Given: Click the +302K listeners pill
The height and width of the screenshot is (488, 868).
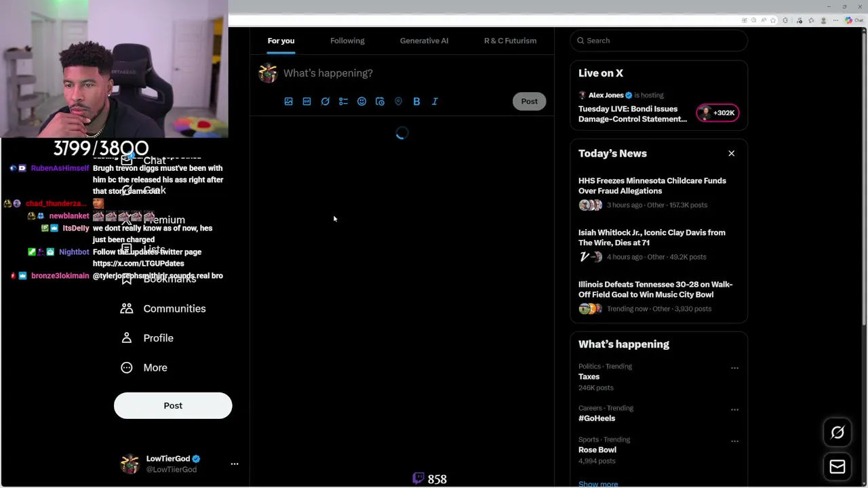Looking at the screenshot, I should pyautogui.click(x=717, y=113).
